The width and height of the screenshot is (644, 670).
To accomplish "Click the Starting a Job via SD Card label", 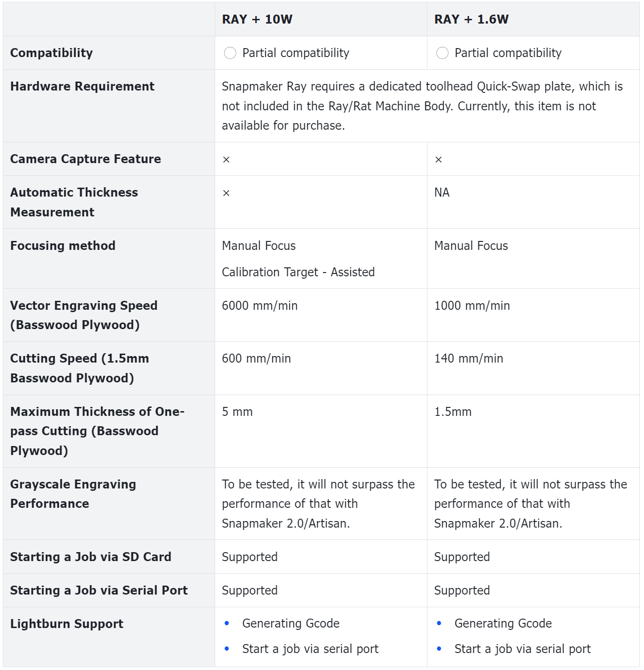I will [x=91, y=557].
